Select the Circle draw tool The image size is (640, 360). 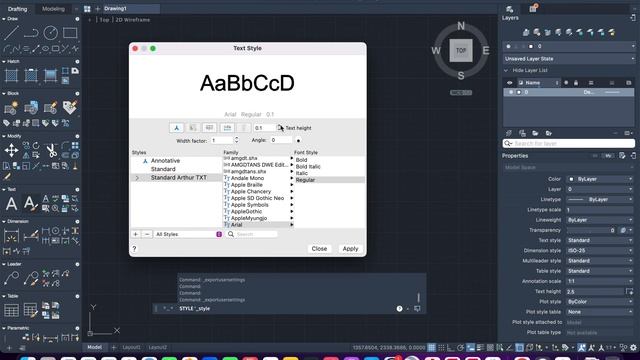[x=51, y=33]
